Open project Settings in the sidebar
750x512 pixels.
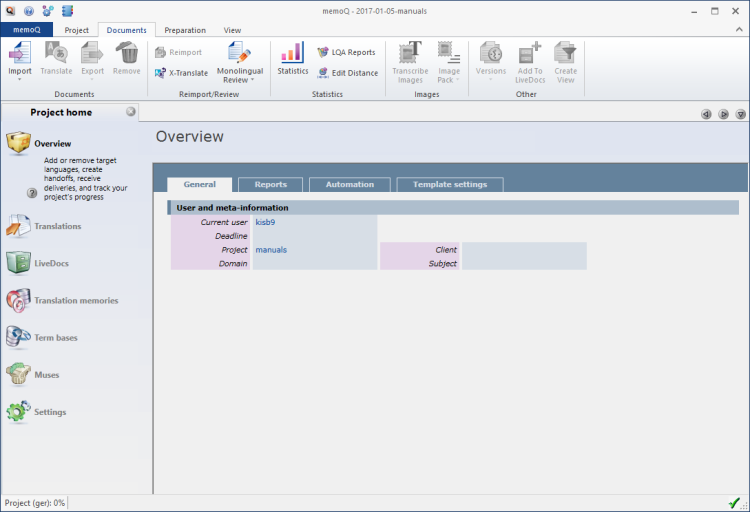tap(50, 412)
